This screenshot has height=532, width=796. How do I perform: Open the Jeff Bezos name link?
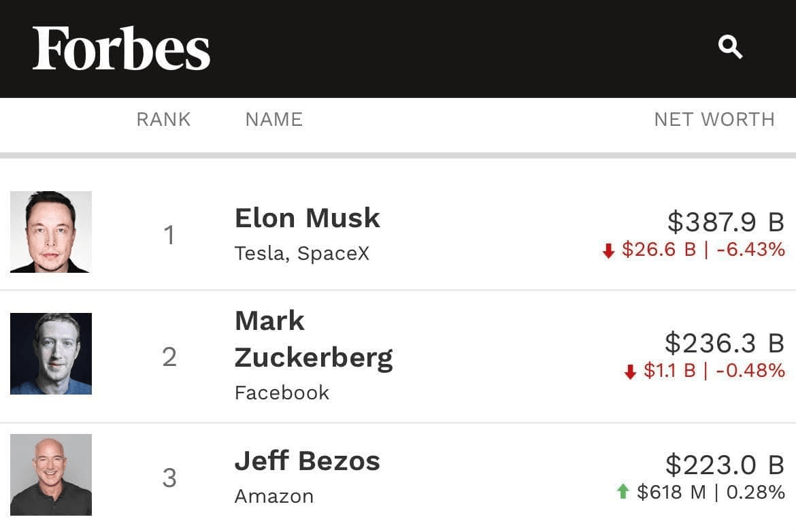click(x=307, y=461)
